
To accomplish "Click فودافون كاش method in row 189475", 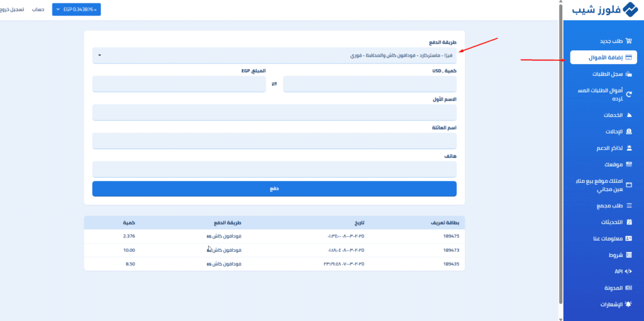I will click(x=224, y=236).
